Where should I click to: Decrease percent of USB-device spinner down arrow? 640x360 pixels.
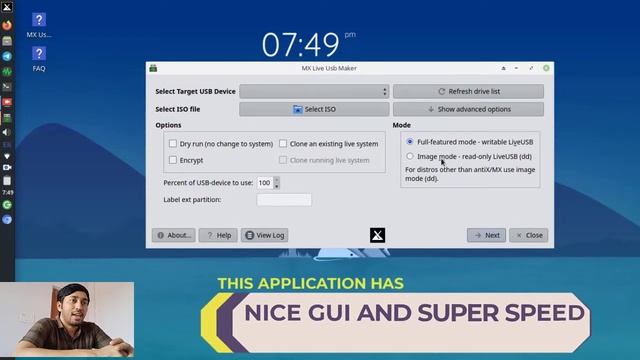[x=277, y=186]
